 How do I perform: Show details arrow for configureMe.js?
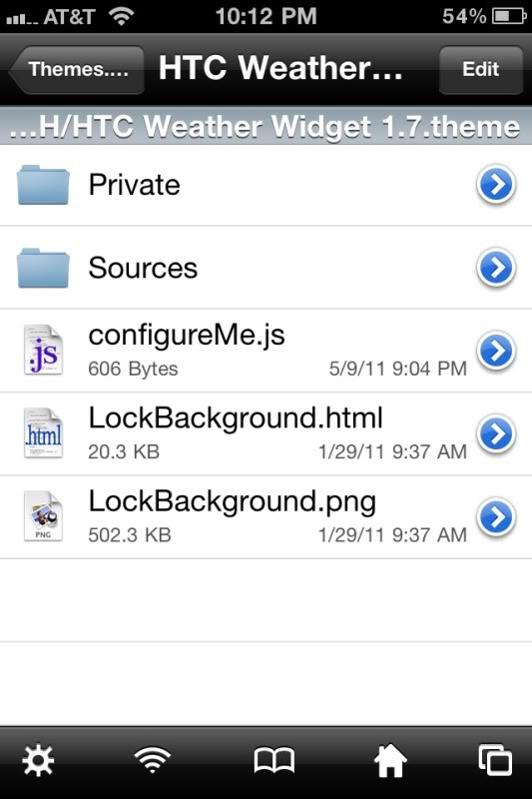496,351
